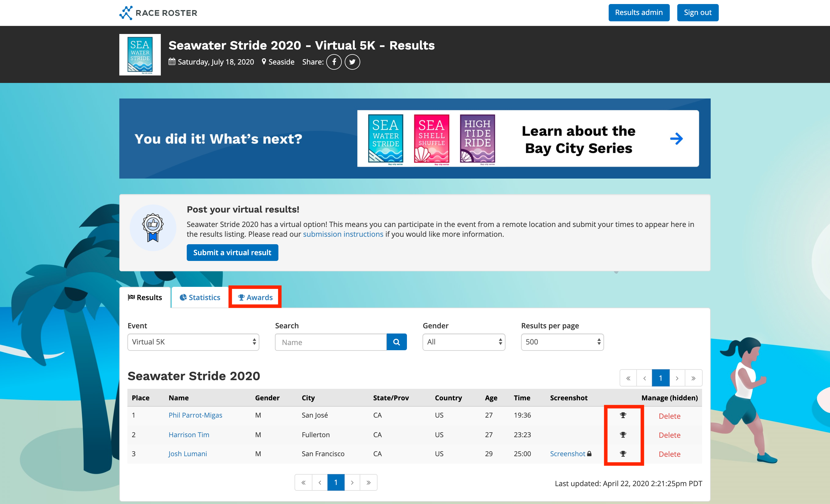Delete Phil Parrot-Migas result

[669, 416]
